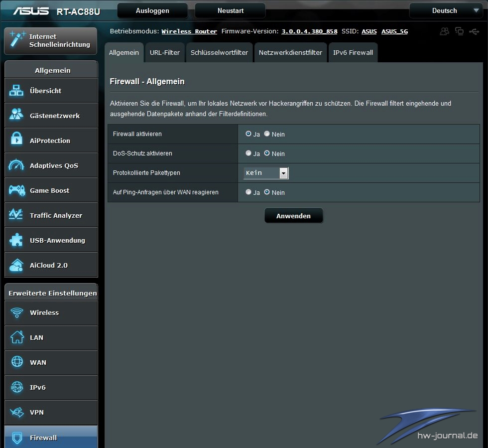Click the Erweiterte Einstellungen section header
The width and height of the screenshot is (488, 448).
[51, 292]
